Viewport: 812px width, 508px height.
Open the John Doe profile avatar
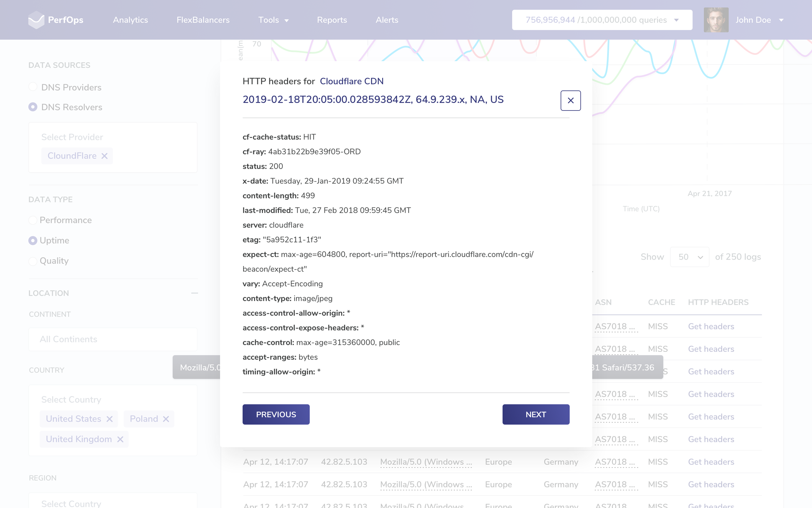click(x=716, y=20)
